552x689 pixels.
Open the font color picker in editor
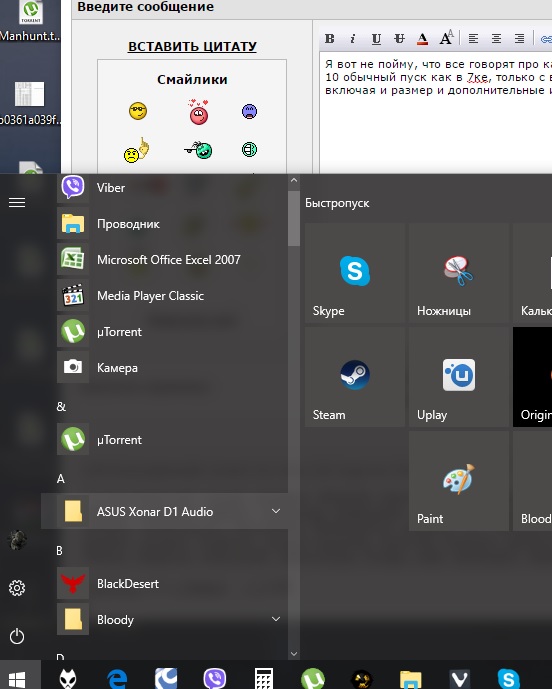point(422,39)
